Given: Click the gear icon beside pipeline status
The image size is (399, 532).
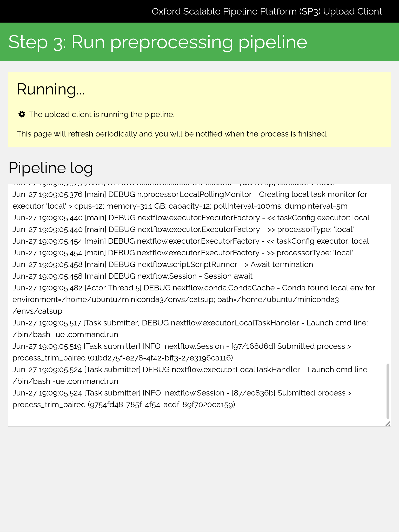Looking at the screenshot, I should (x=22, y=114).
